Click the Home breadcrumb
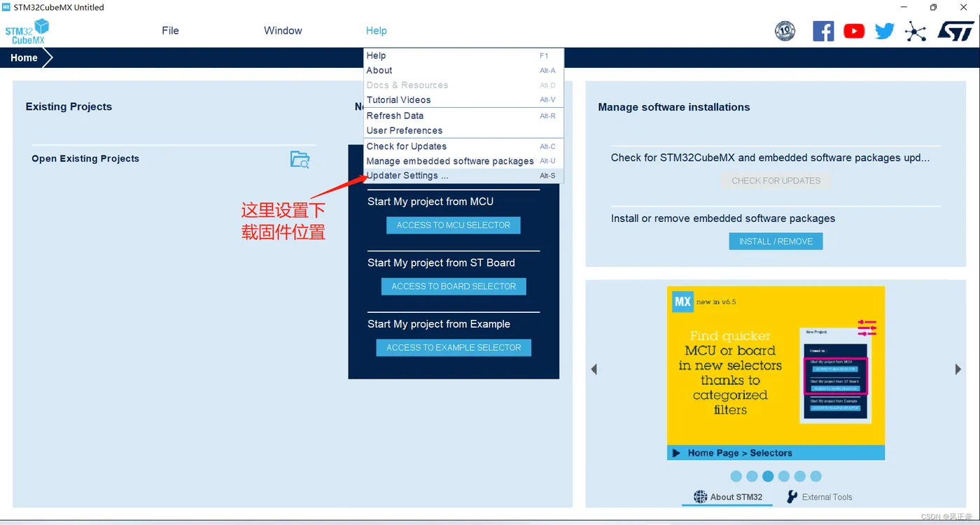980x525 pixels. click(24, 58)
